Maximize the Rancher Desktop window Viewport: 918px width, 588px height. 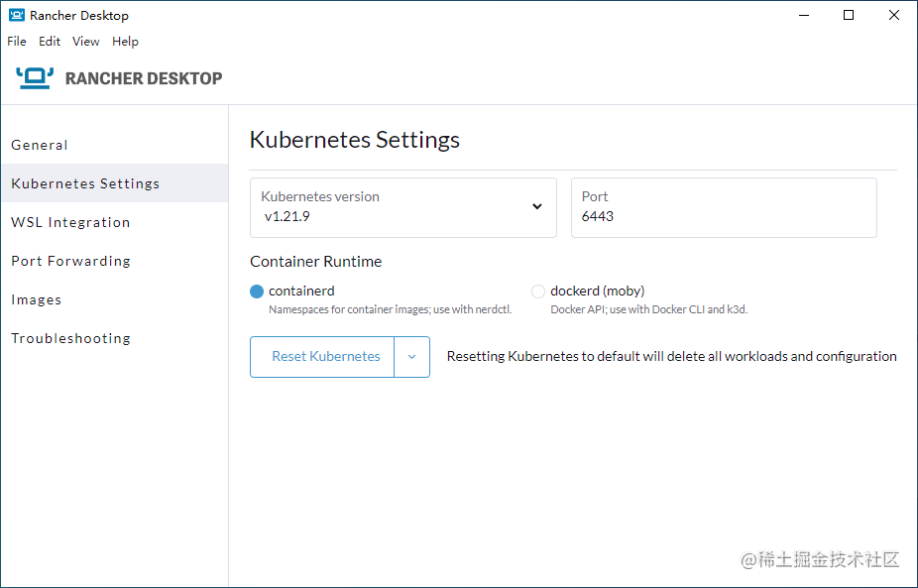click(x=849, y=15)
